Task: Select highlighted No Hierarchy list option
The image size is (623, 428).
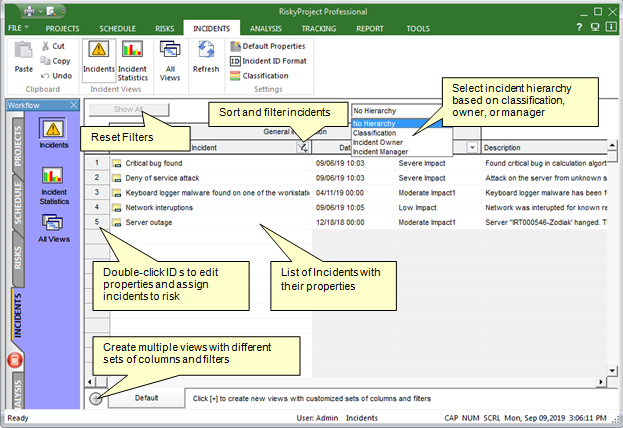Action: coord(397,124)
